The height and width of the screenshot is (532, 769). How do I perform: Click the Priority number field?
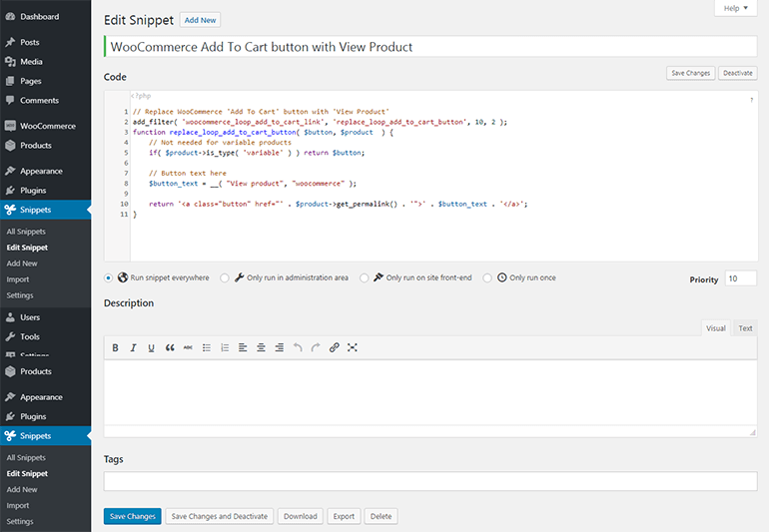coord(741,278)
